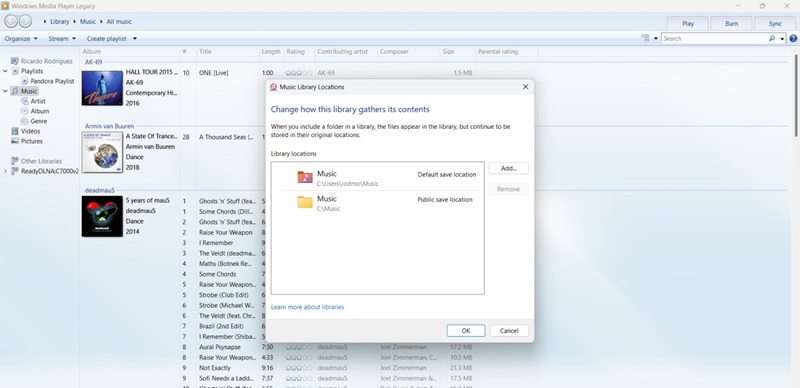800x388 pixels.
Task: Expand the ReadyDLNA library node
Action: pos(6,171)
